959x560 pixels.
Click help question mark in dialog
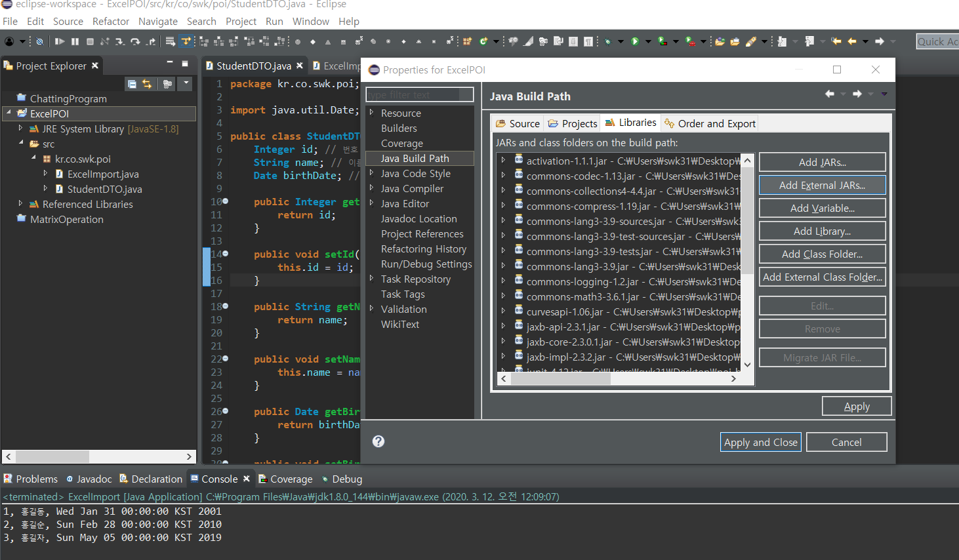point(378,441)
